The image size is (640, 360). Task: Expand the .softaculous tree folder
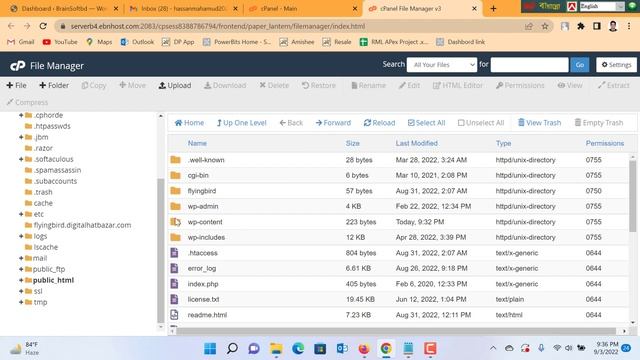(21, 159)
